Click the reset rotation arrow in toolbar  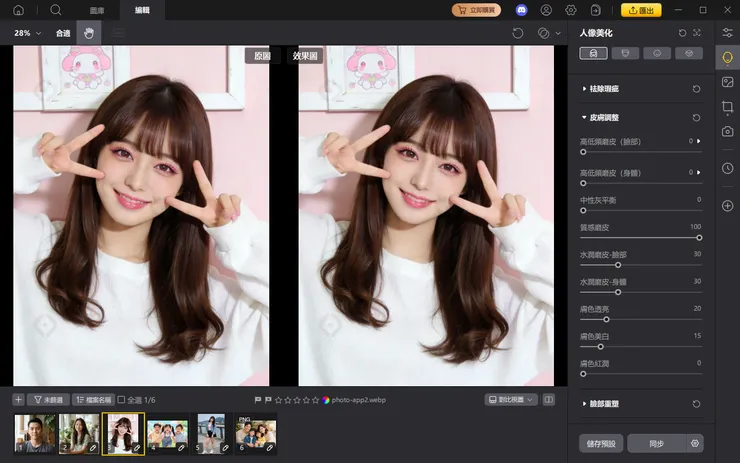point(518,33)
